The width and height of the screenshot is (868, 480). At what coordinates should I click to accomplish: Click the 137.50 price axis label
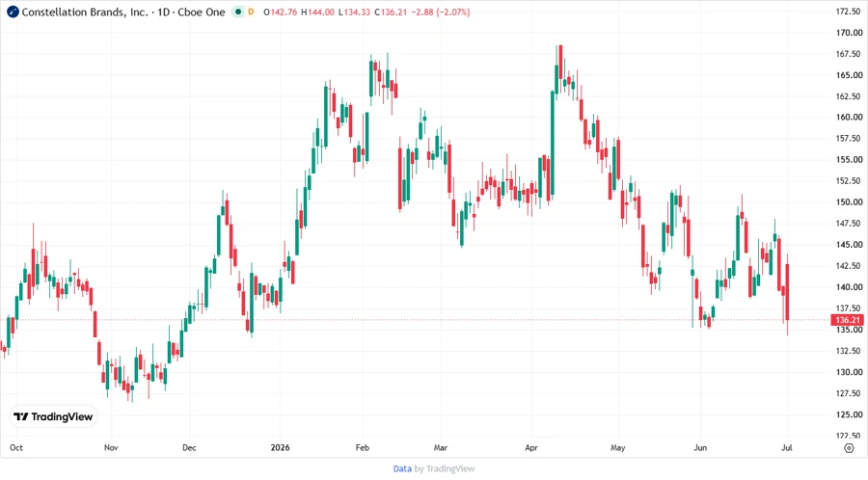pos(848,308)
